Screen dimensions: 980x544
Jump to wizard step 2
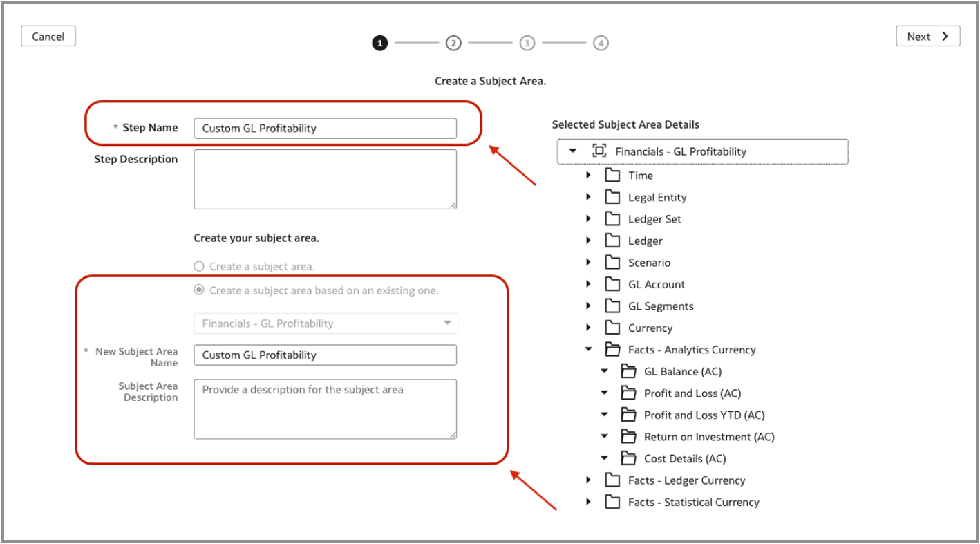(x=453, y=43)
